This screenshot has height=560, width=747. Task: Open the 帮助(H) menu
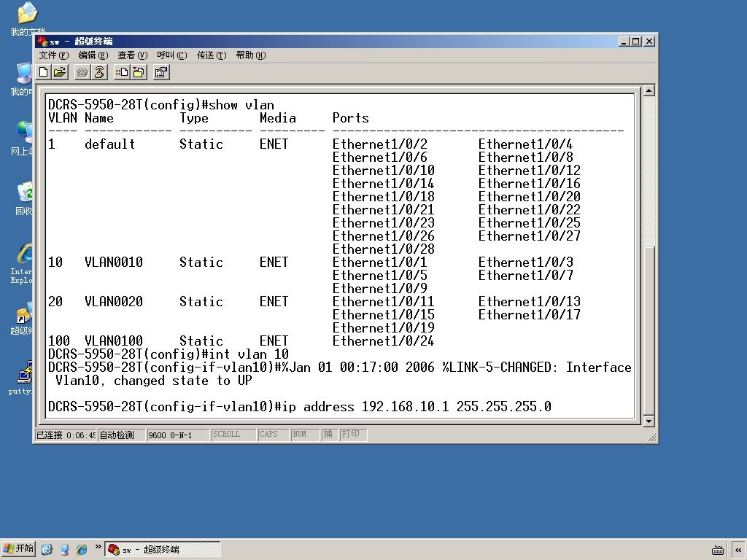point(251,55)
